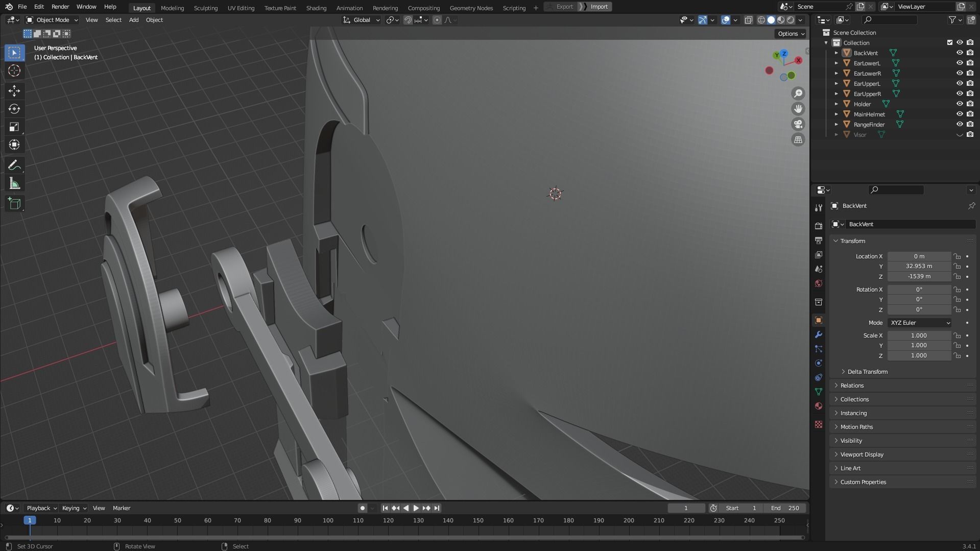The height and width of the screenshot is (551, 980).
Task: Toggle camera view icon
Action: coord(798,124)
